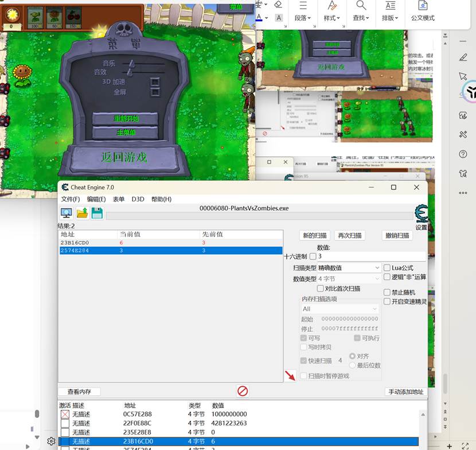Screen dimensions: 476x450
Task: Select address table row 22F0E88C
Action: point(239,423)
